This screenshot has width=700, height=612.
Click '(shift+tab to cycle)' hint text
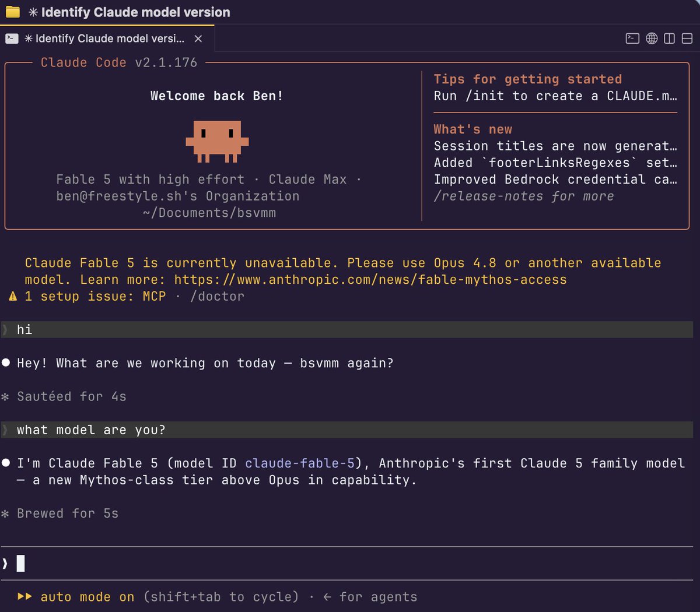(221, 597)
